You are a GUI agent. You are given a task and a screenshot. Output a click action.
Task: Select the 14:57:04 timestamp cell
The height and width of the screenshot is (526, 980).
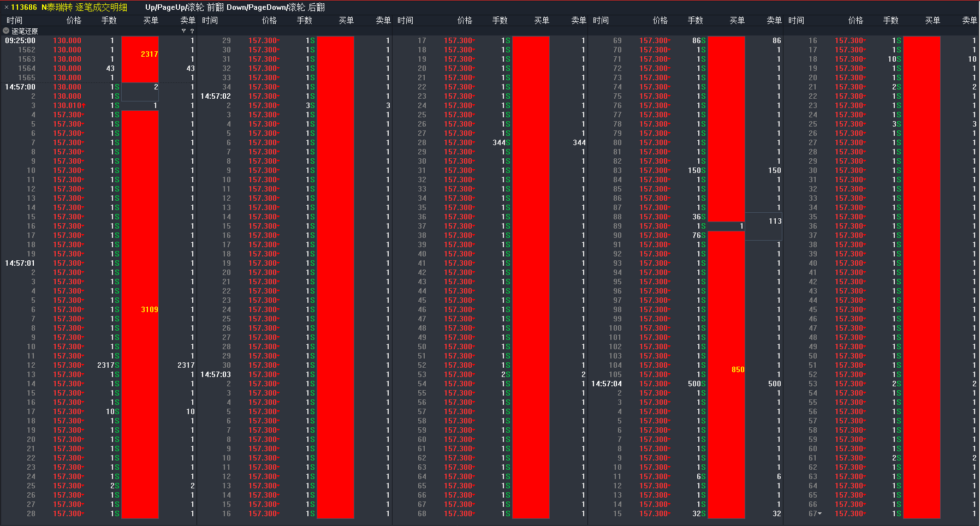[607, 384]
